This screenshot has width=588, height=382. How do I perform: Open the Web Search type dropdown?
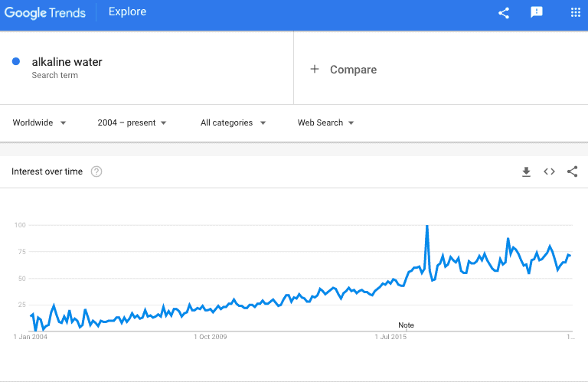pos(325,122)
